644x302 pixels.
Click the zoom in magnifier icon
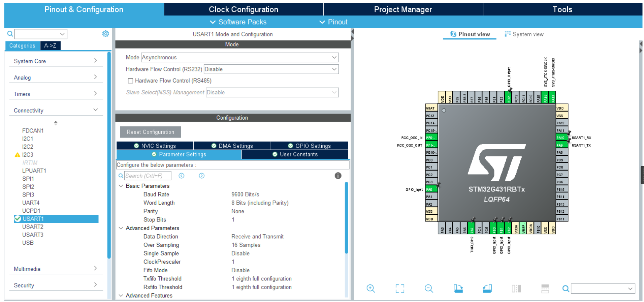(x=371, y=289)
